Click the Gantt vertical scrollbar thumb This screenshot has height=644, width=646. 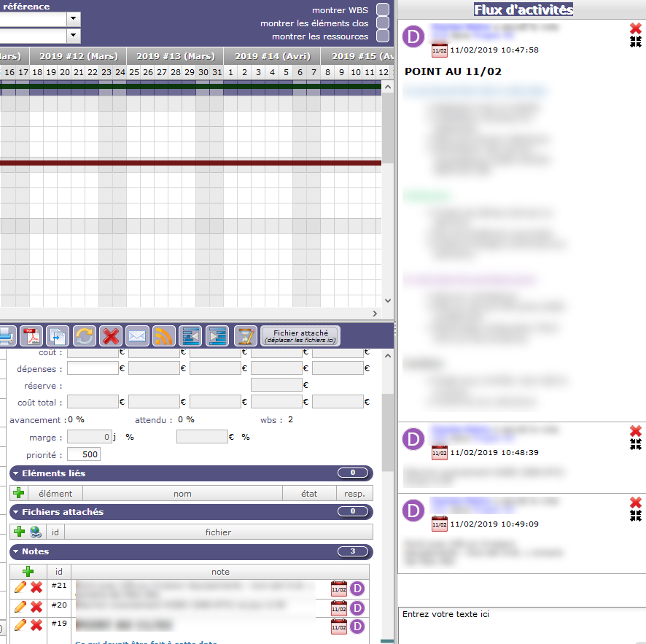point(388,128)
